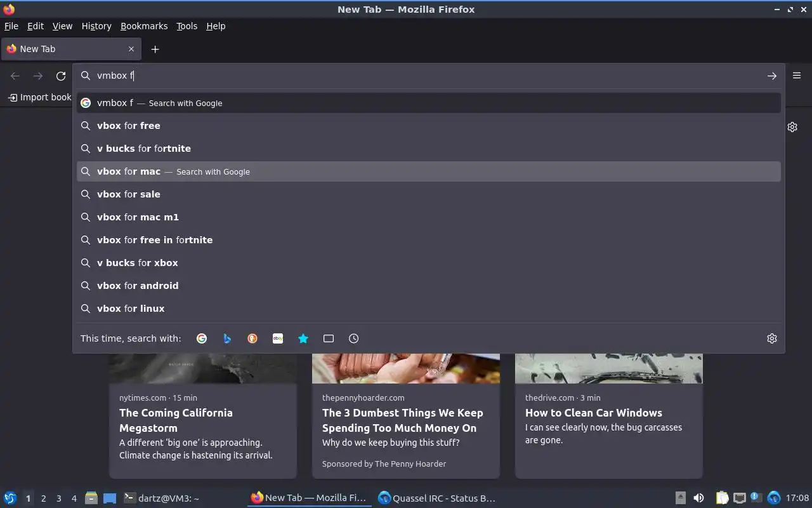The height and width of the screenshot is (508, 812).
Task: Open the application launcher in taskbar
Action: [10, 498]
